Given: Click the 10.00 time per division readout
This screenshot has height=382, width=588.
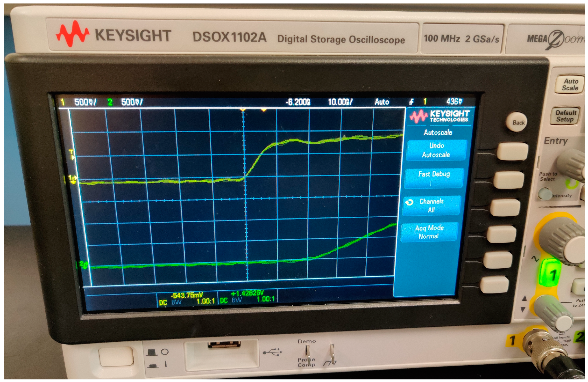Looking at the screenshot, I should (x=340, y=102).
